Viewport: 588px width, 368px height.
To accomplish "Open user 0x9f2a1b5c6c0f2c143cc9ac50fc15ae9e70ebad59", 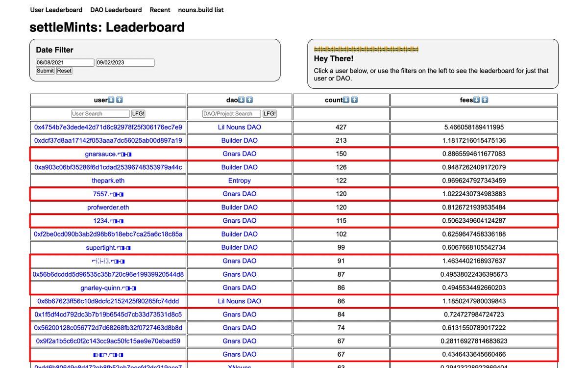I will 108,341.
